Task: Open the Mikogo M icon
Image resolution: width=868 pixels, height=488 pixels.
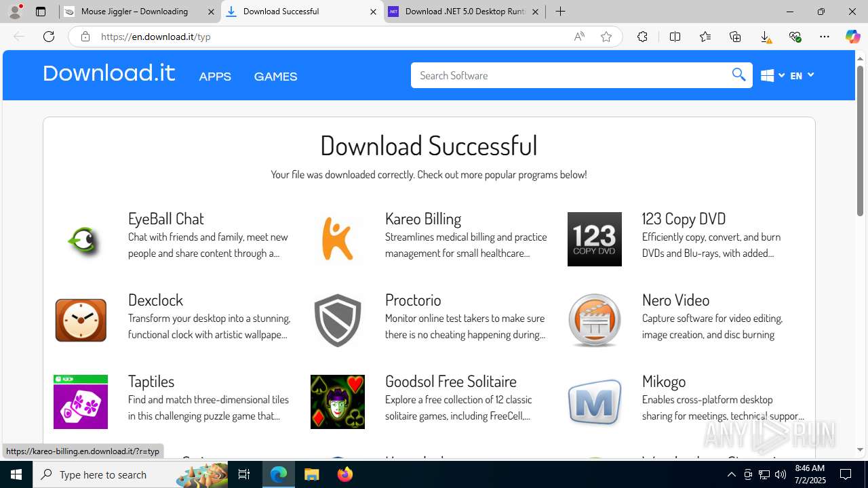Action: (x=595, y=402)
